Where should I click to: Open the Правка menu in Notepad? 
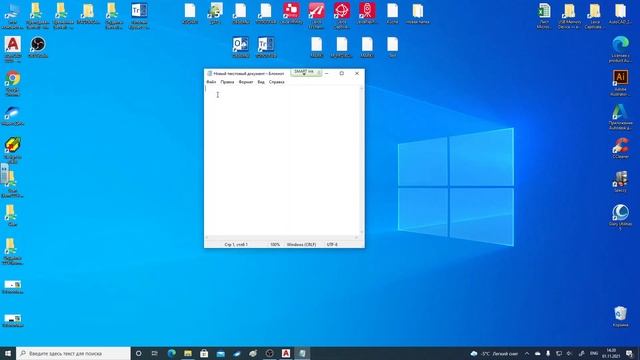[227, 82]
